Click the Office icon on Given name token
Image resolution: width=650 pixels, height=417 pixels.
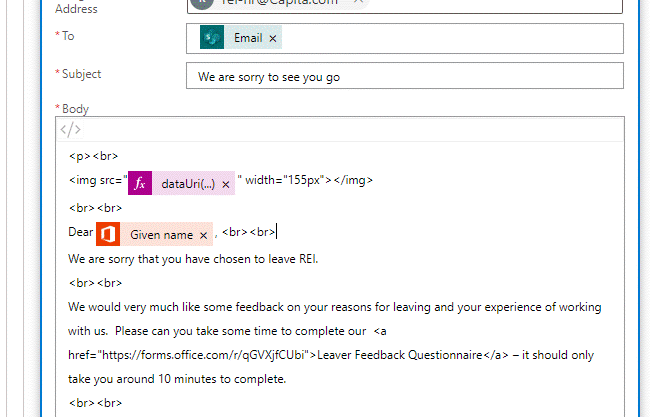point(108,235)
